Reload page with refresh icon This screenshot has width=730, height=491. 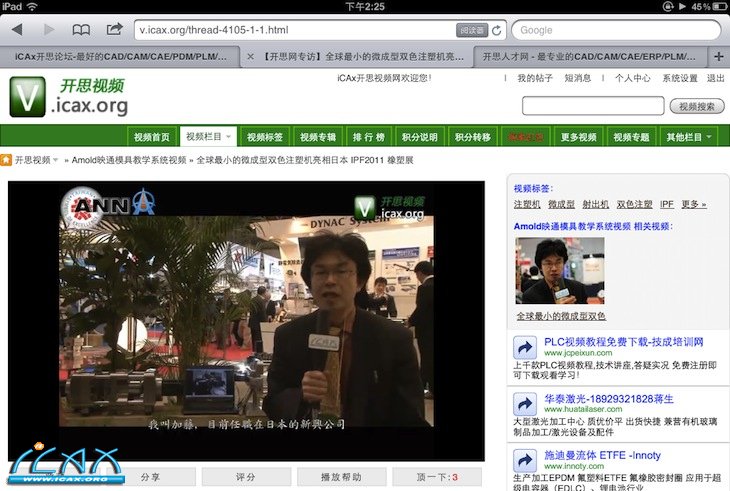497,30
